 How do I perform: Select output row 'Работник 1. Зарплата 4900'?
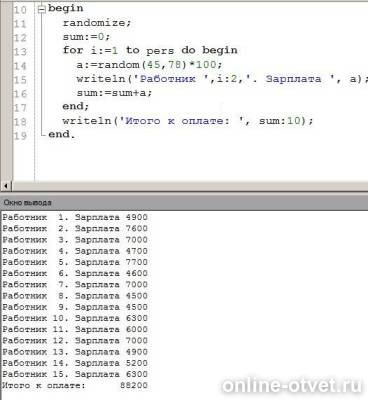tap(75, 217)
